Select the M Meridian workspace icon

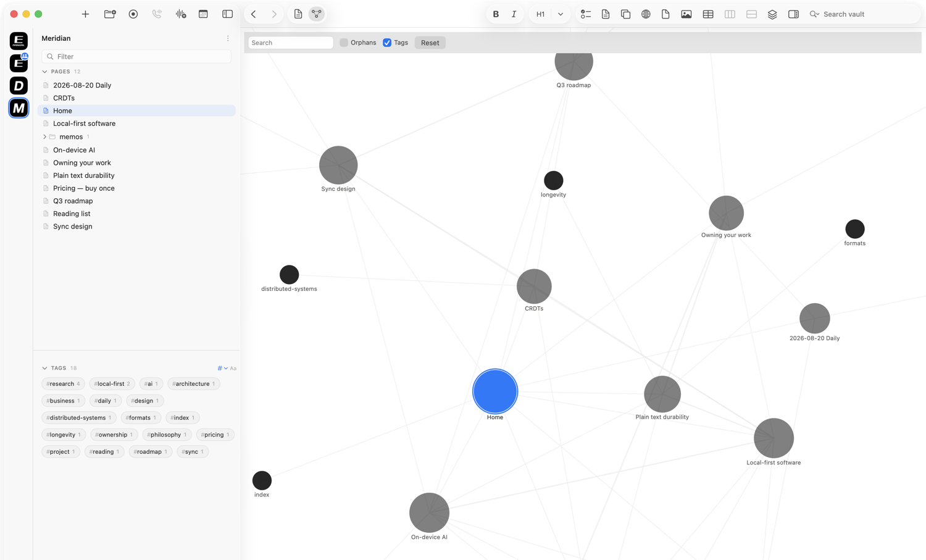pos(19,108)
